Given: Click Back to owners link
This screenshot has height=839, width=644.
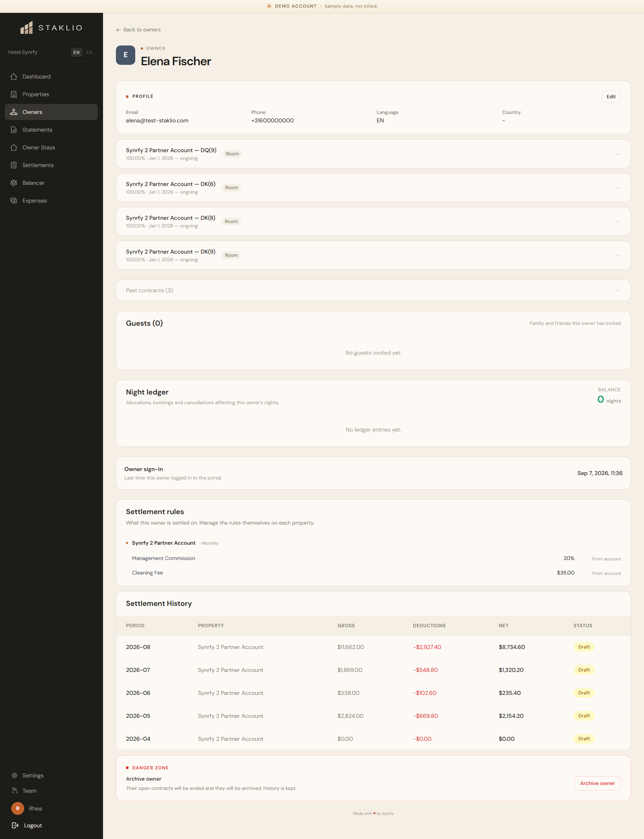Looking at the screenshot, I should pyautogui.click(x=138, y=30).
